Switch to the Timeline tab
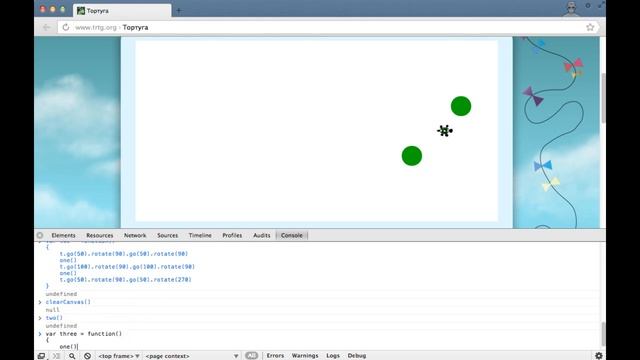This screenshot has height=360, width=640. click(x=200, y=236)
